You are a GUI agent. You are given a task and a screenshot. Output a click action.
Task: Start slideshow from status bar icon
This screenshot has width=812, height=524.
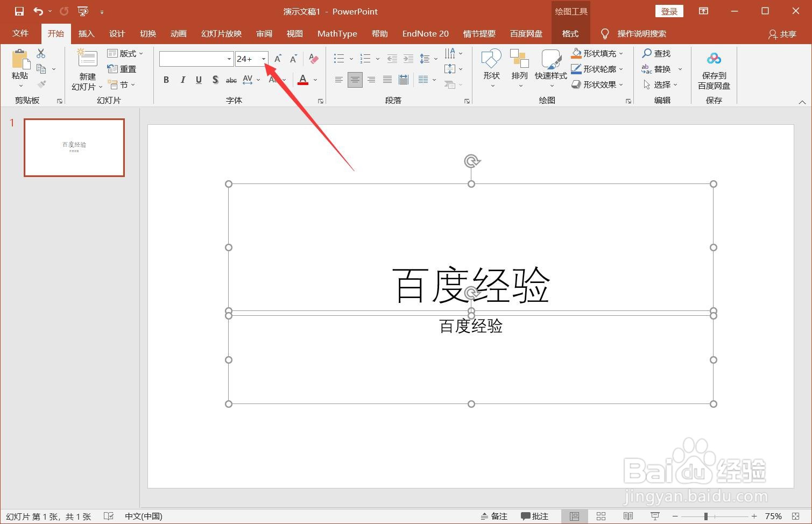click(x=655, y=516)
